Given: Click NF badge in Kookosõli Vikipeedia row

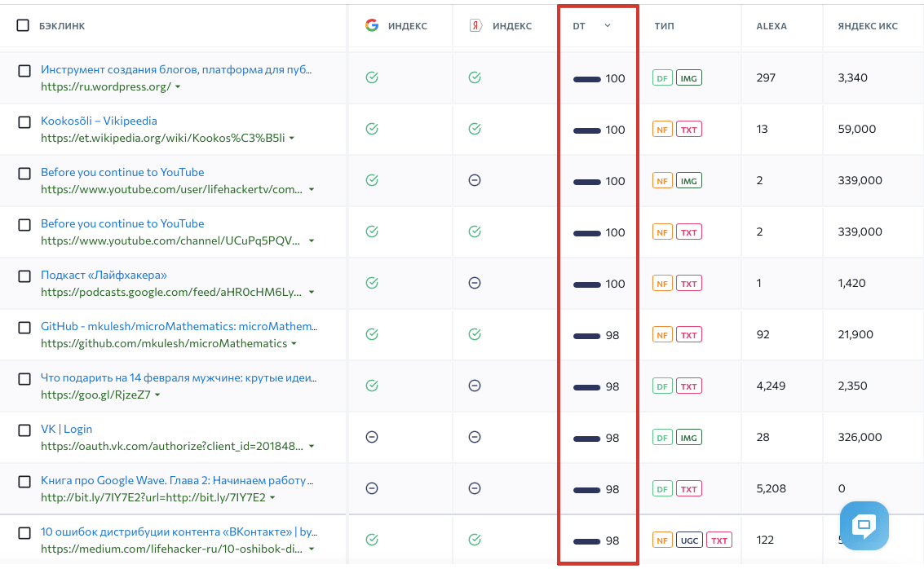Looking at the screenshot, I should (x=662, y=129).
